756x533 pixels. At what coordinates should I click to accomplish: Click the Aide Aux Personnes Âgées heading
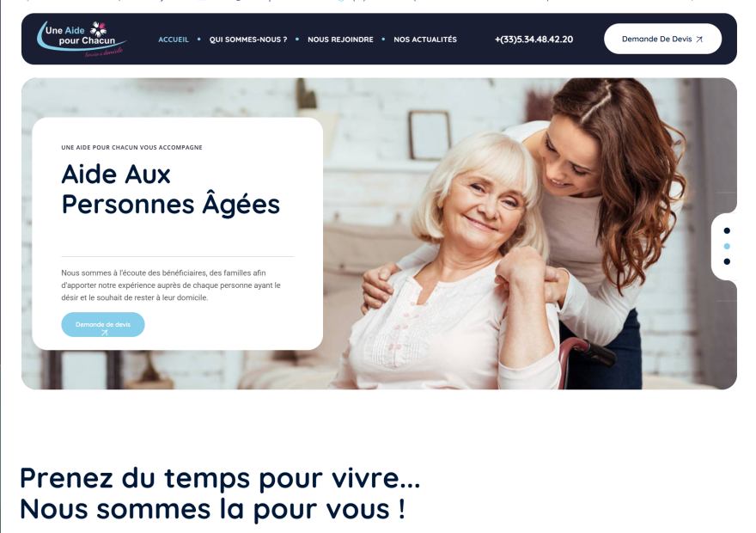point(171,189)
